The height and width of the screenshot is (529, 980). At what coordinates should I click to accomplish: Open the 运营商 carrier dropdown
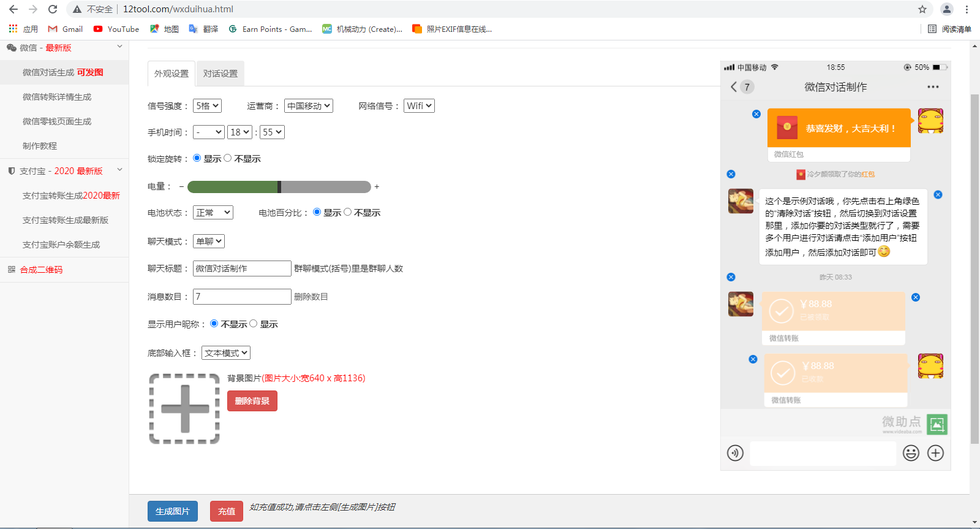point(308,106)
